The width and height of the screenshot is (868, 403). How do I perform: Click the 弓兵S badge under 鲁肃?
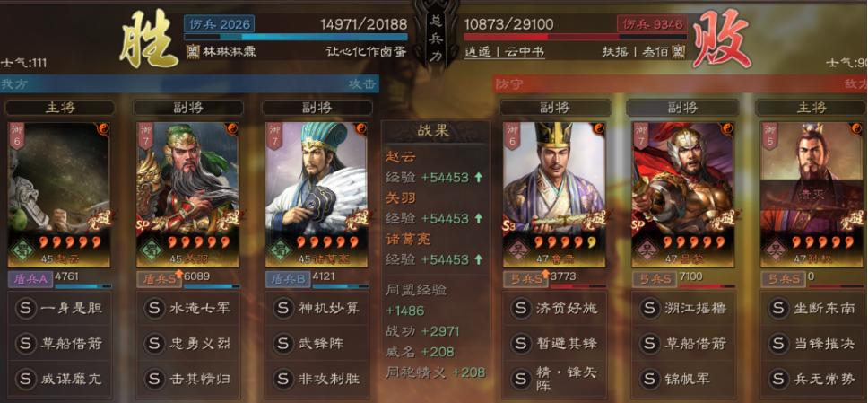[525, 279]
